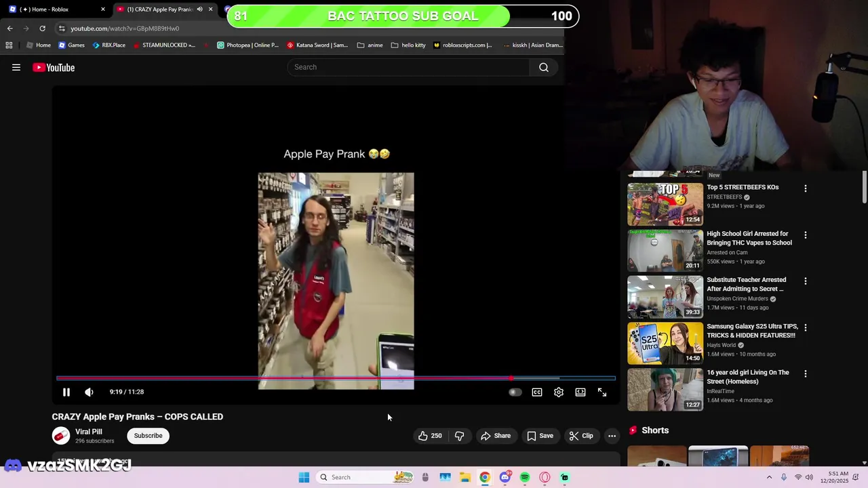Open the taskbar clock and date

click(835, 477)
